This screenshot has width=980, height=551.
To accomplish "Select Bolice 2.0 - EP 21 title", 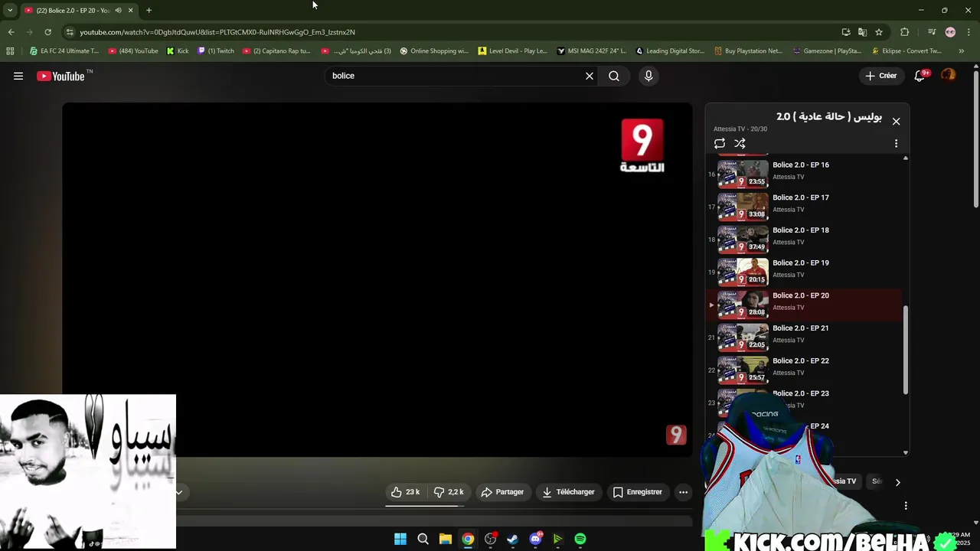I will (800, 328).
